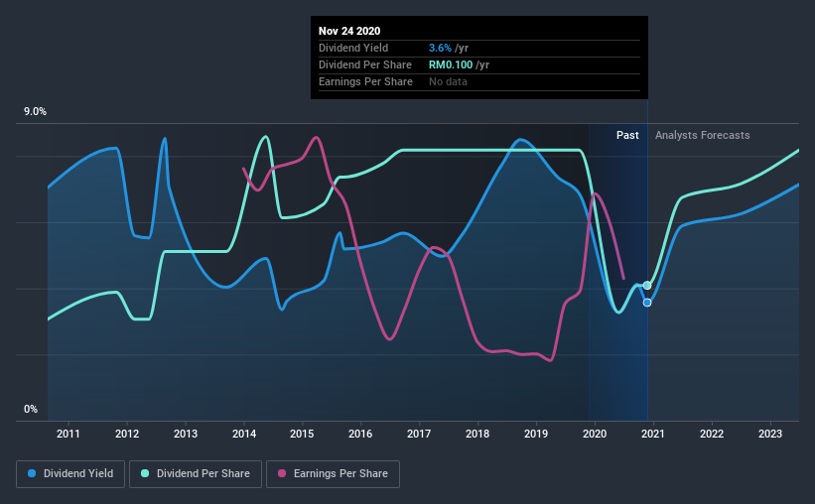Image resolution: width=815 pixels, height=504 pixels.
Task: Click the 2021 x-axis year label
Action: pyautogui.click(x=653, y=434)
